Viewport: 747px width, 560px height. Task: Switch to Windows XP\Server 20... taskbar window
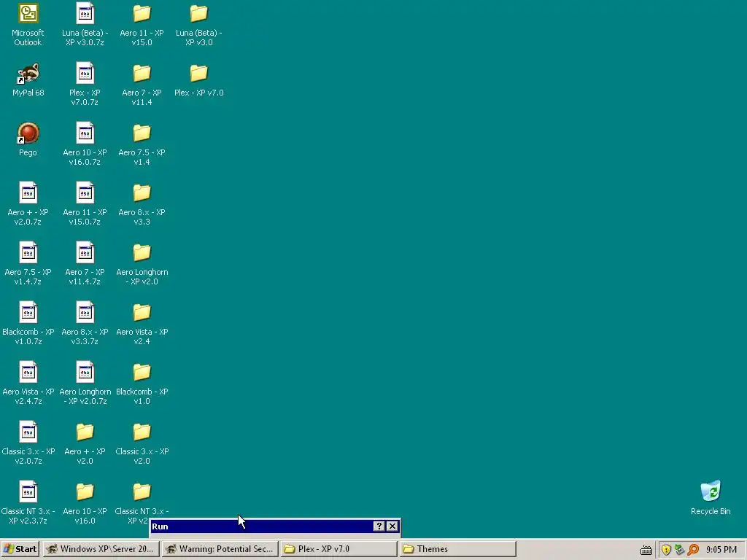point(101,549)
